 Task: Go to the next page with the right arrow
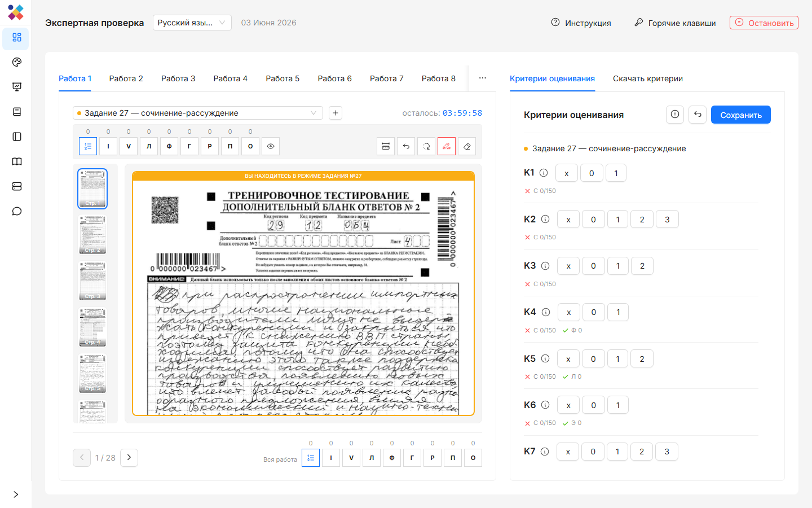129,458
